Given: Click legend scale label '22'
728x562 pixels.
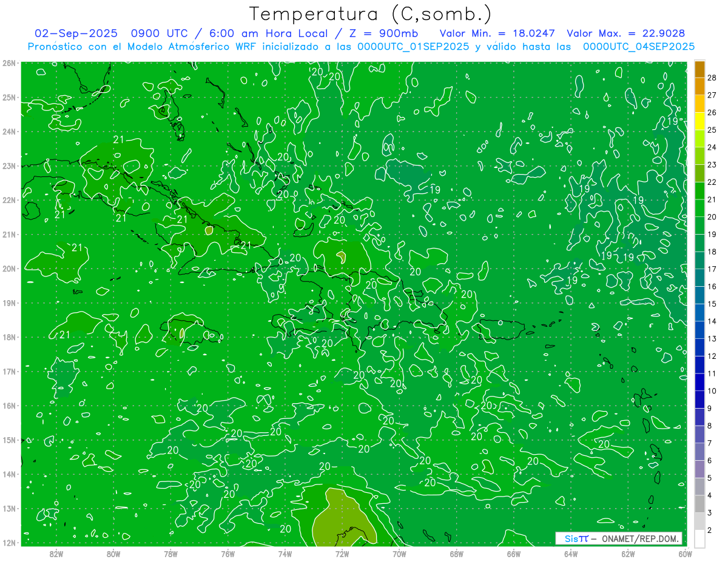Looking at the screenshot, I should (x=712, y=182).
